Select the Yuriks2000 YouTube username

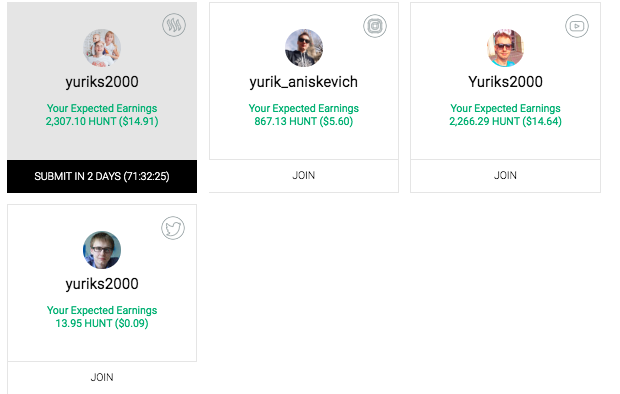[505, 82]
